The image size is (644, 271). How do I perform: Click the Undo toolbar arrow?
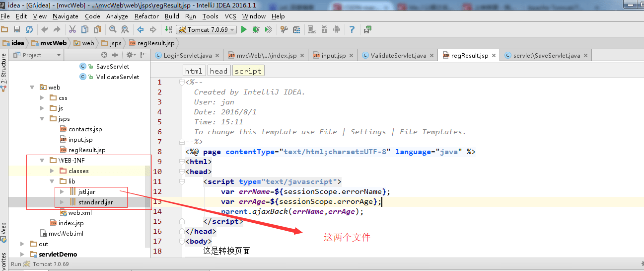(45, 29)
